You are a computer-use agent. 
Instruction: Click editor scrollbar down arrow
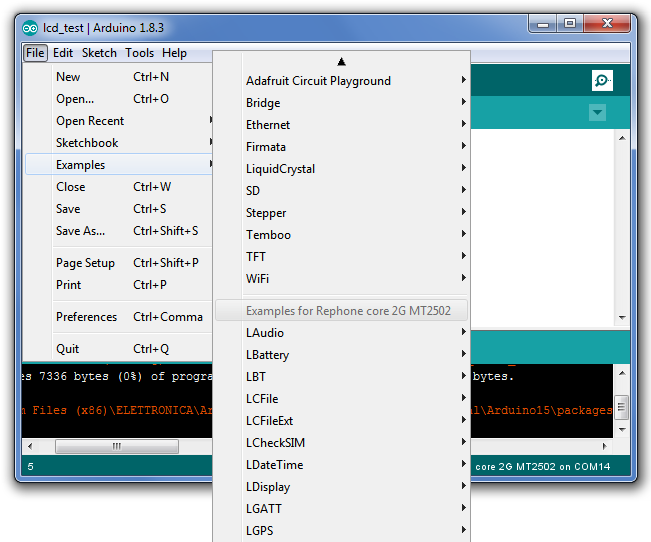pos(622,318)
